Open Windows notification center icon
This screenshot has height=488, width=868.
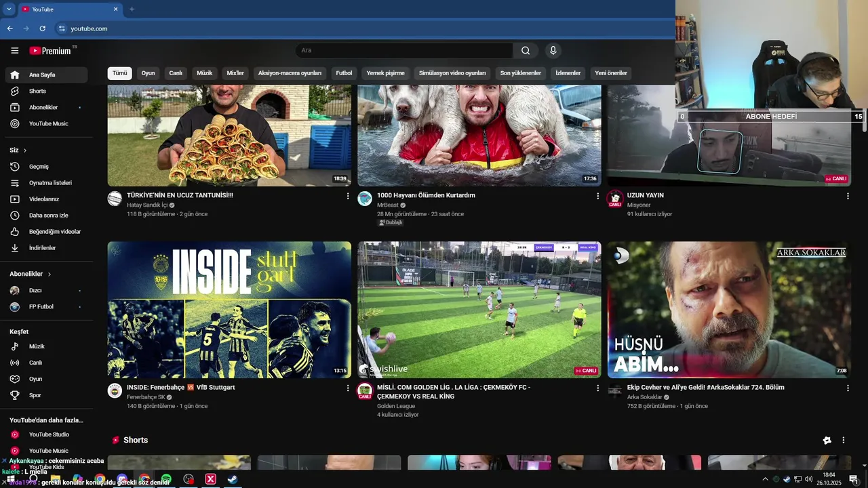[x=853, y=479]
